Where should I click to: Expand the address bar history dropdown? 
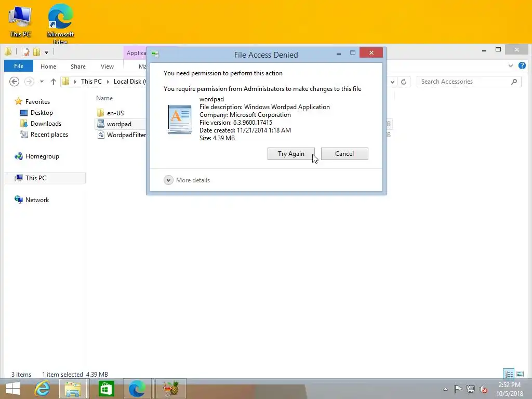coord(392,82)
